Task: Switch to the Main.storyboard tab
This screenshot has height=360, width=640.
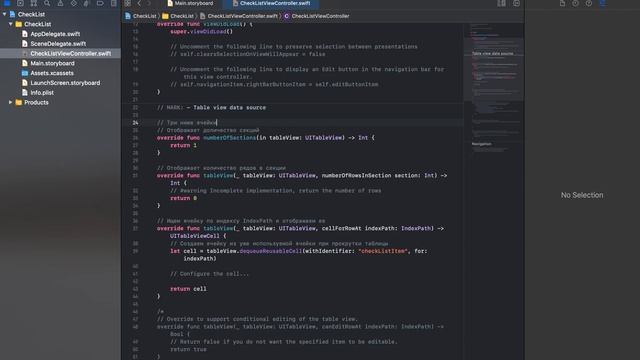Action: click(x=190, y=3)
